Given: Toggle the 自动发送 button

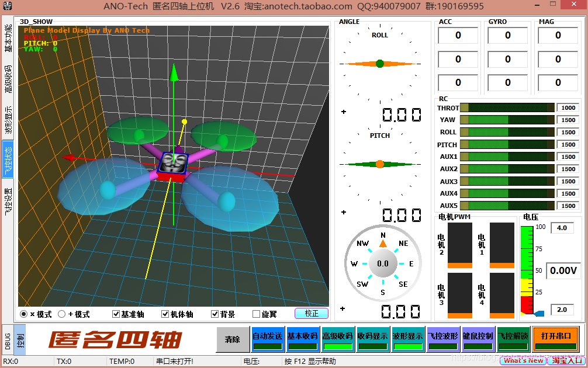Looking at the screenshot, I should coord(267,339).
